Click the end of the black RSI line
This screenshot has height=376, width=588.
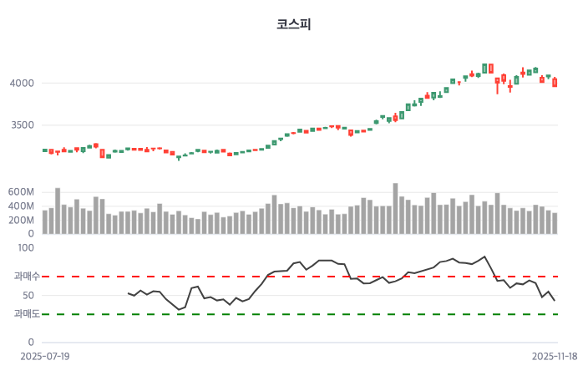click(555, 300)
